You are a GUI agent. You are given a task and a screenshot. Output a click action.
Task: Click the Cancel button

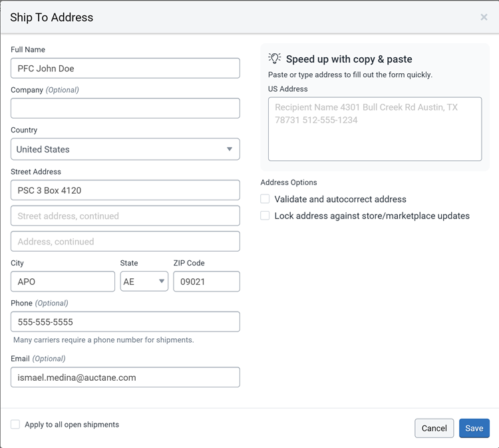click(434, 428)
